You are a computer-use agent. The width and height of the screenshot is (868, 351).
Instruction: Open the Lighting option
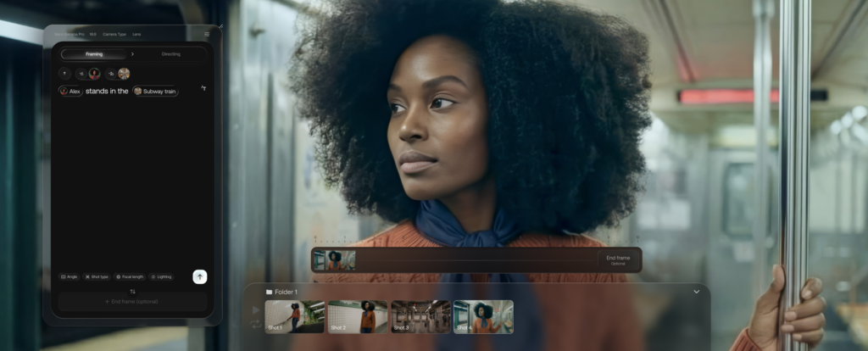161,276
